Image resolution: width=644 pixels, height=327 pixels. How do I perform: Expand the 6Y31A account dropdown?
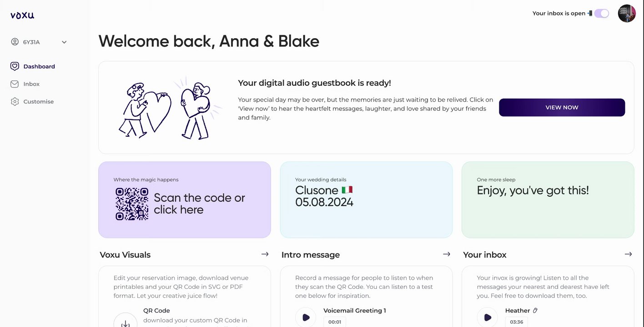tap(64, 42)
